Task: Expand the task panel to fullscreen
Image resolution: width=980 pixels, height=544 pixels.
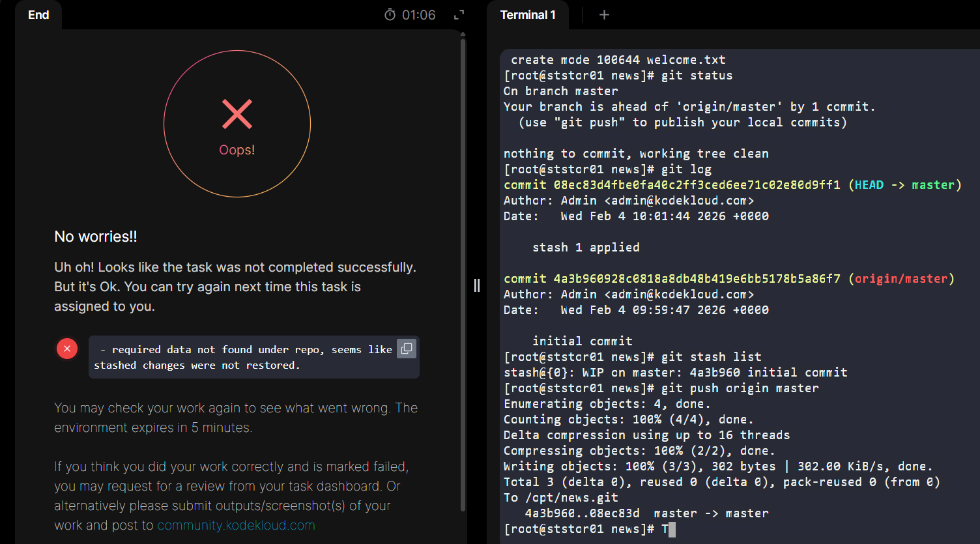Action: (459, 15)
